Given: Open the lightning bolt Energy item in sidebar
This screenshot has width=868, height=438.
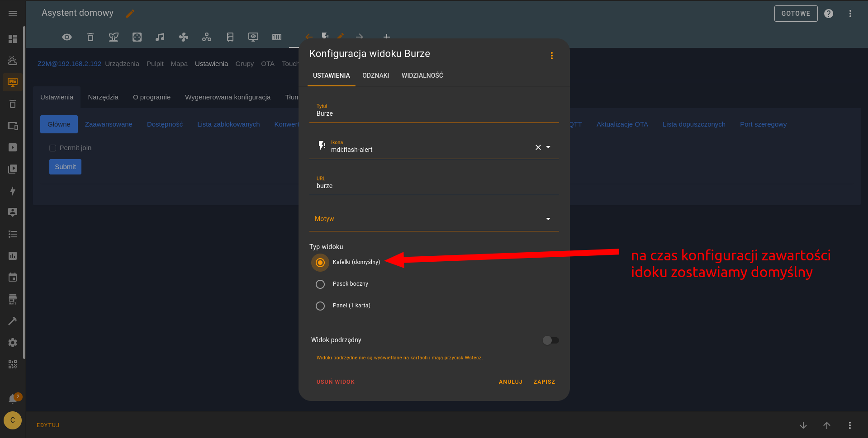Looking at the screenshot, I should coord(13,191).
